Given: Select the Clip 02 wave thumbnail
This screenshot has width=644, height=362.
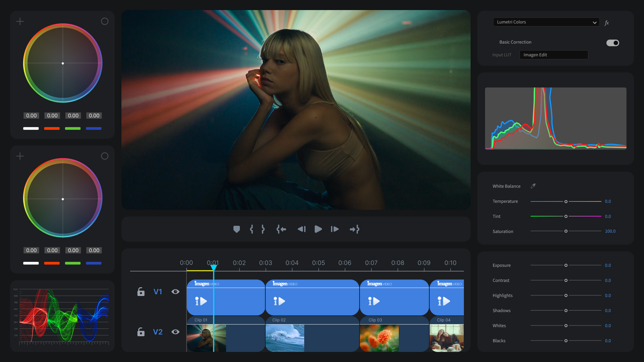Looking at the screenshot, I should 285,338.
